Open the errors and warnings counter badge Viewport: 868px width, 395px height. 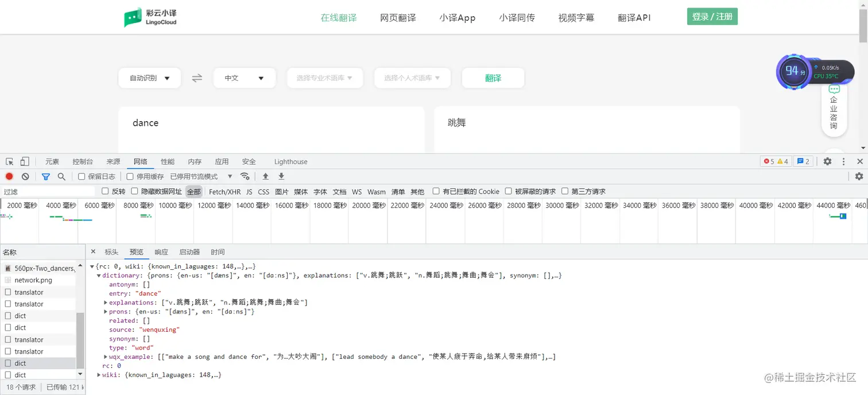776,162
